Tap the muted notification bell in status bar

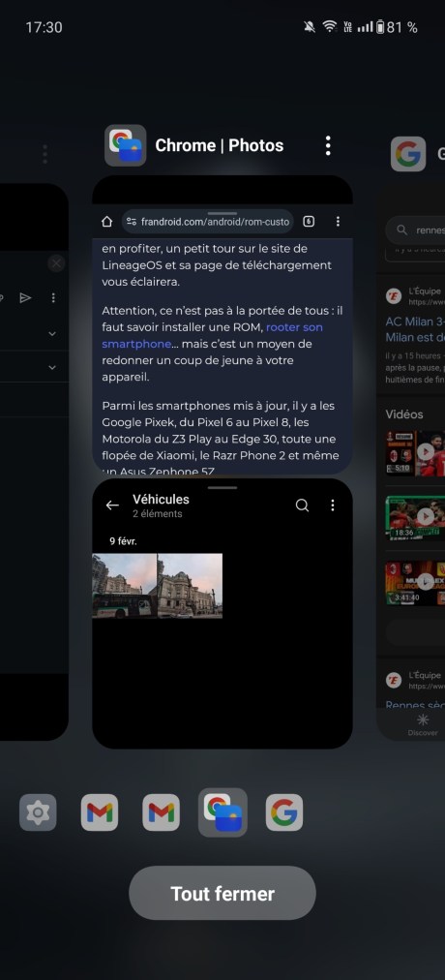coord(309,27)
